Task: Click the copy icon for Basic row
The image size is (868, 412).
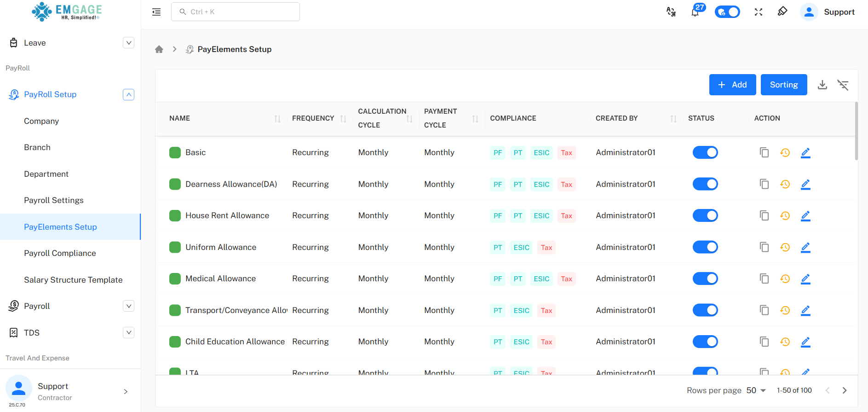Action: coord(764,152)
